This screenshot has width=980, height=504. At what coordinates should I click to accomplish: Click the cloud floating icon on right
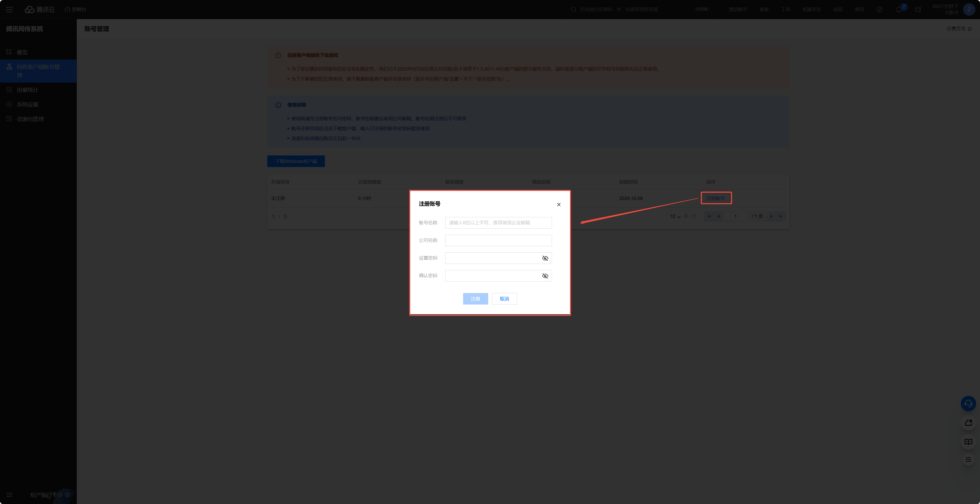coord(968,423)
